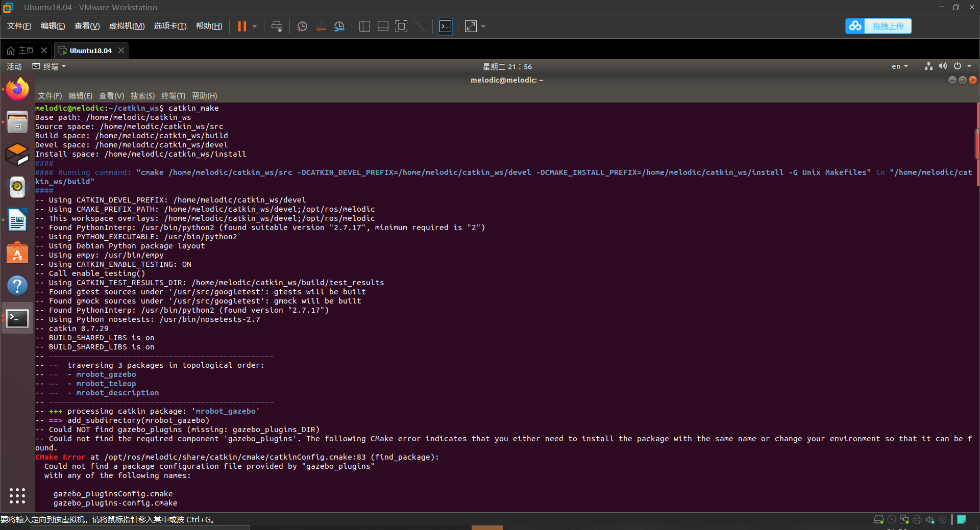
Task: Open the stretch guest dropdown arrow
Action: point(483,27)
